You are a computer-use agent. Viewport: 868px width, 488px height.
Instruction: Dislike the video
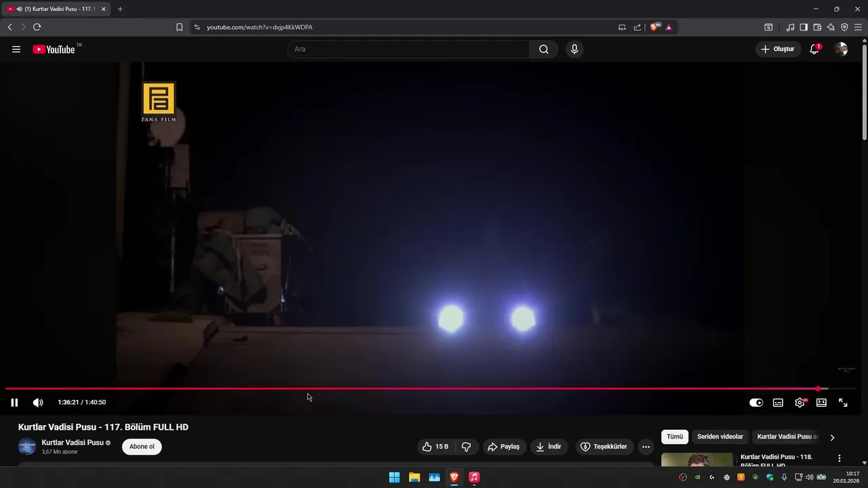(x=466, y=447)
